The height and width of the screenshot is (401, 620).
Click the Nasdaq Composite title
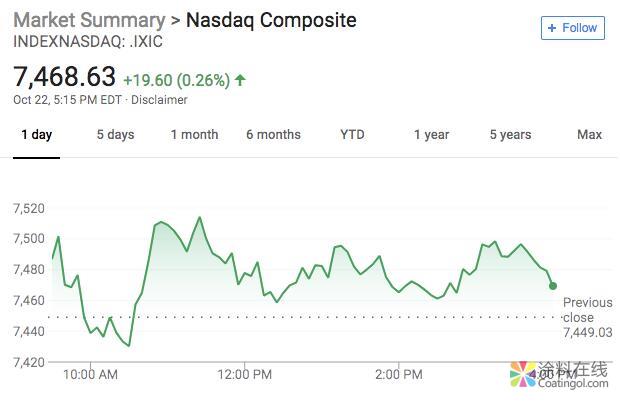tap(271, 20)
